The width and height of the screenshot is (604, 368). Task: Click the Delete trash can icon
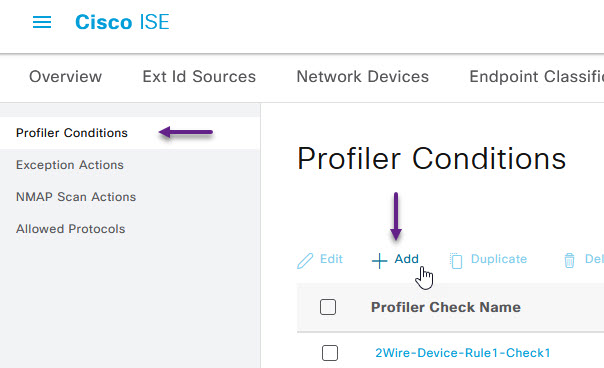(x=569, y=260)
